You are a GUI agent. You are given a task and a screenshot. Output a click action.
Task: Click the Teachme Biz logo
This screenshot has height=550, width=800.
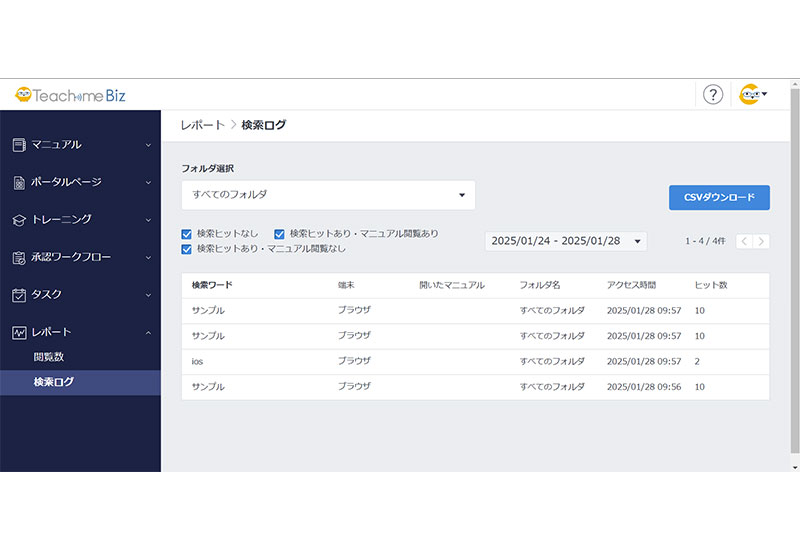[x=68, y=95]
